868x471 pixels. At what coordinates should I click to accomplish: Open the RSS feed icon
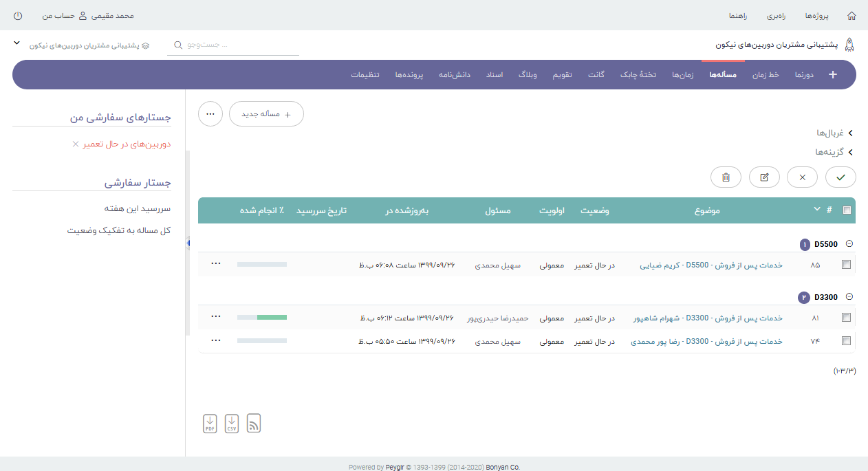point(254,424)
